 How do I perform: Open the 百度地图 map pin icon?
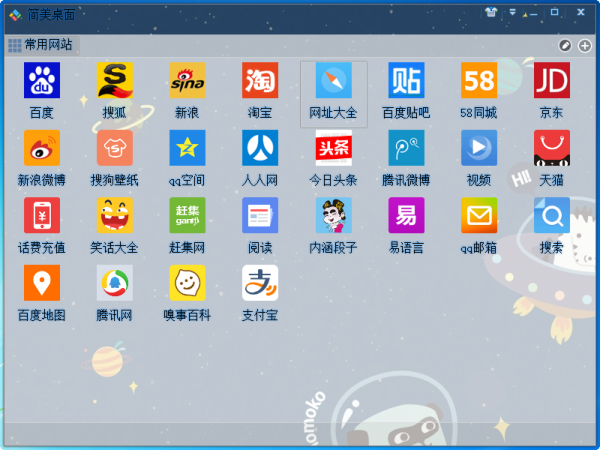coord(42,283)
